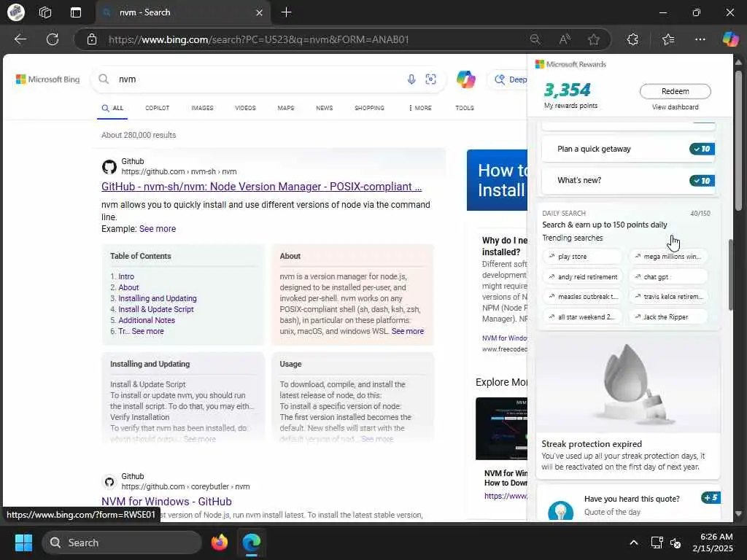Search trending topic Jack the Ripper
Image resolution: width=747 pixels, height=560 pixels.
(668, 316)
